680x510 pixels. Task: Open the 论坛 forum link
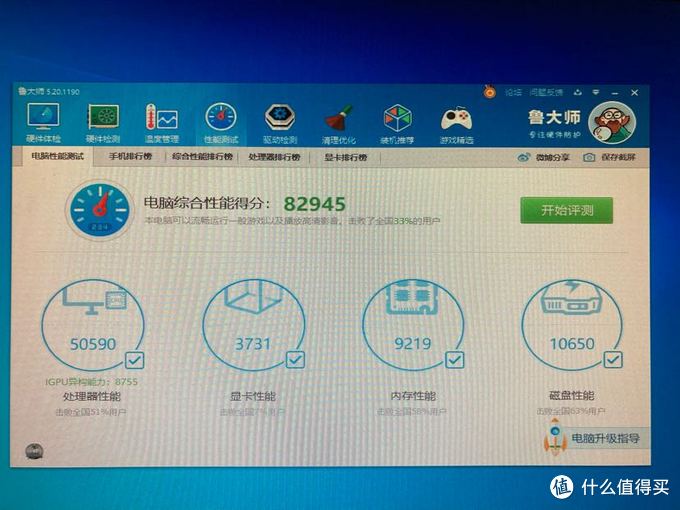coord(513,92)
